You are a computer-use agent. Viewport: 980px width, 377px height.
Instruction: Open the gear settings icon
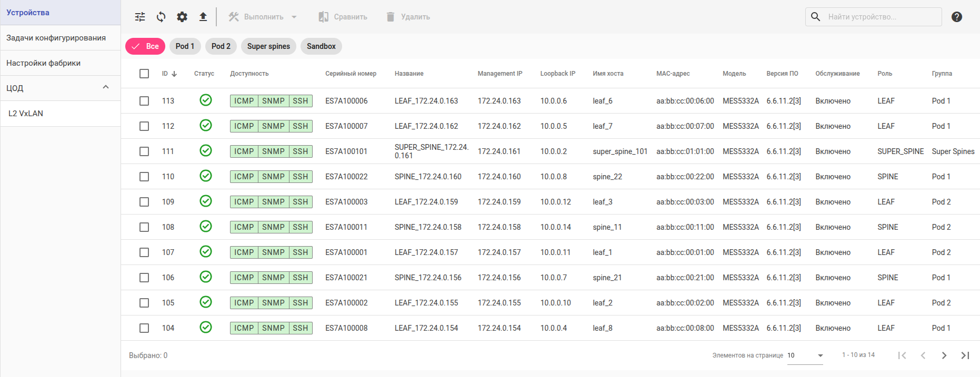(182, 17)
